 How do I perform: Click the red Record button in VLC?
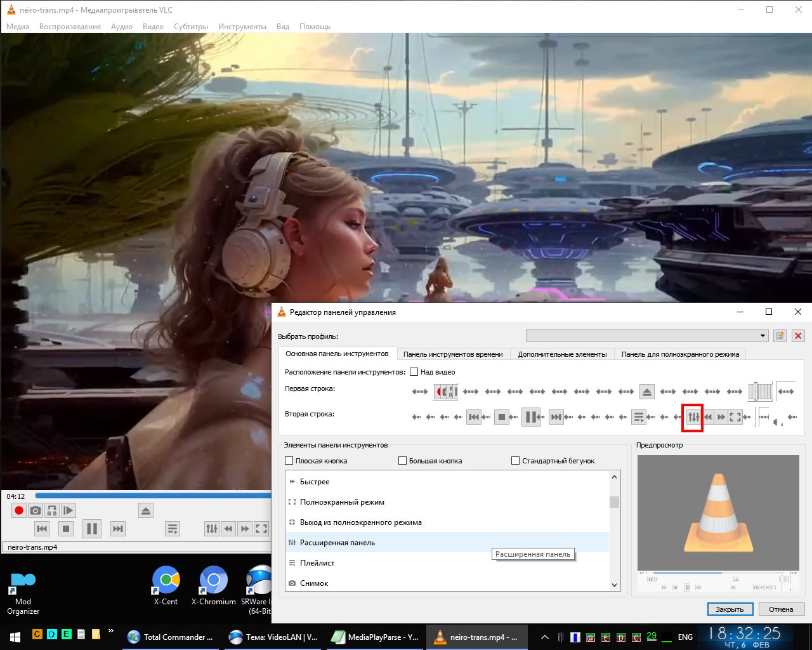19,510
